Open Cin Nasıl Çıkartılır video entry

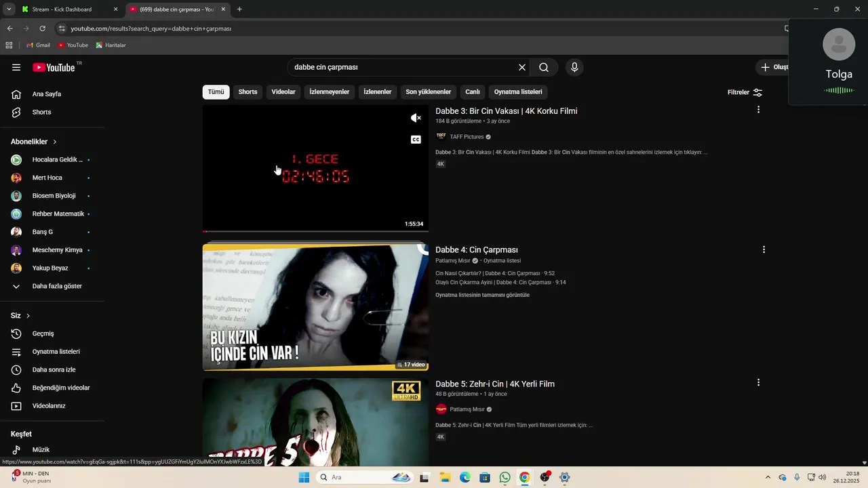(495, 274)
